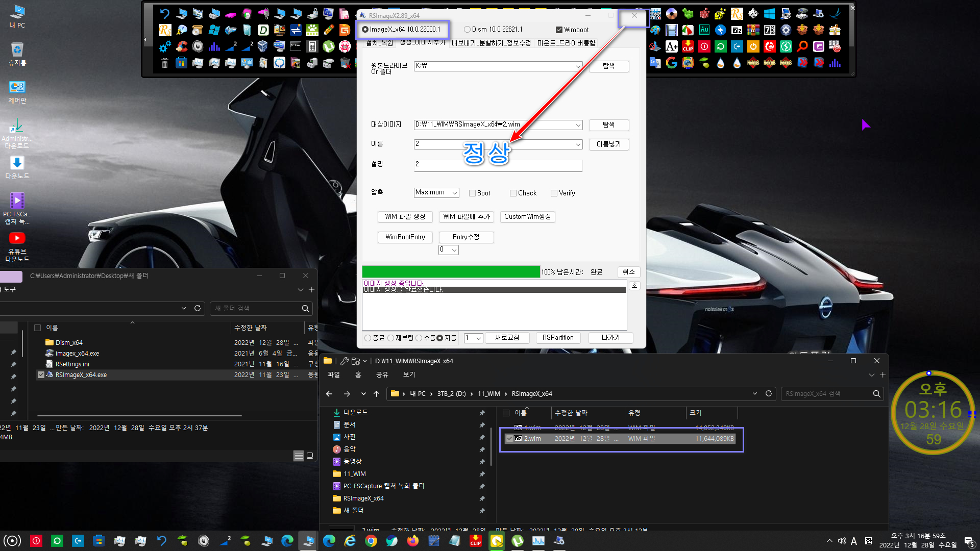Click the red power icon on taskbar
980x551 pixels.
[x=36, y=541]
